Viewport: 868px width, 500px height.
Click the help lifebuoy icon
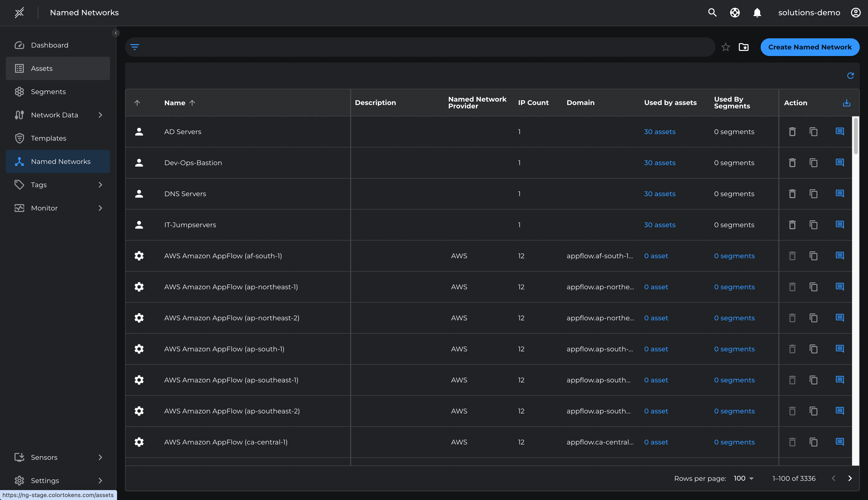734,13
